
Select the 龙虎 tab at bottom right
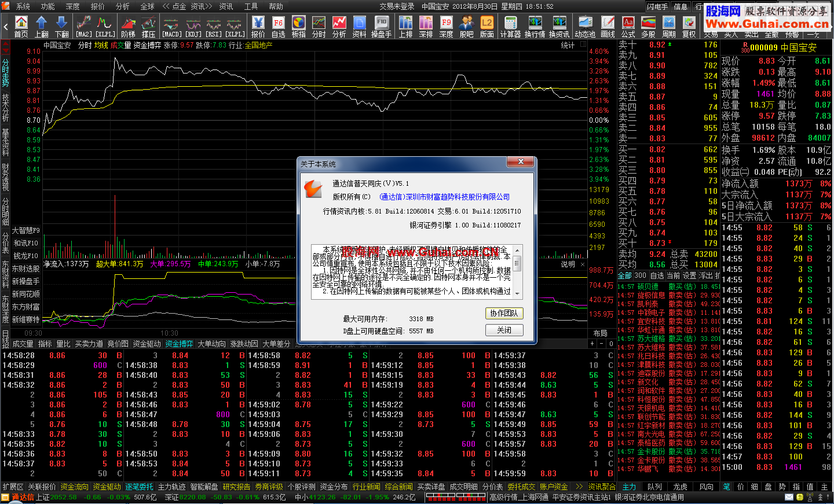pos(681,487)
